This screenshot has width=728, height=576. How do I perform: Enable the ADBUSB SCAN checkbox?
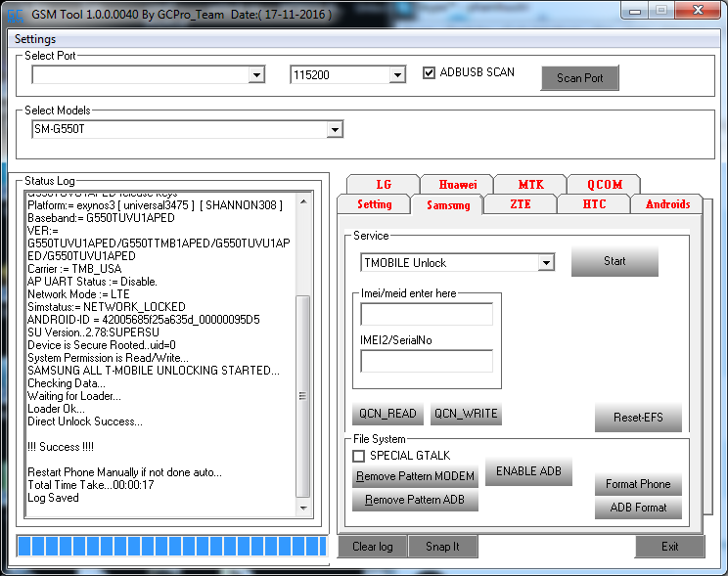point(430,73)
